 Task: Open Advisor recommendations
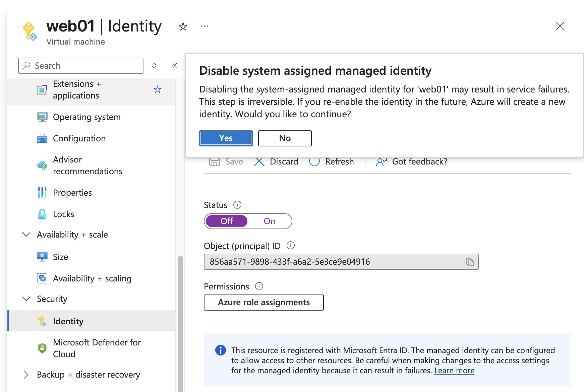tap(91, 165)
